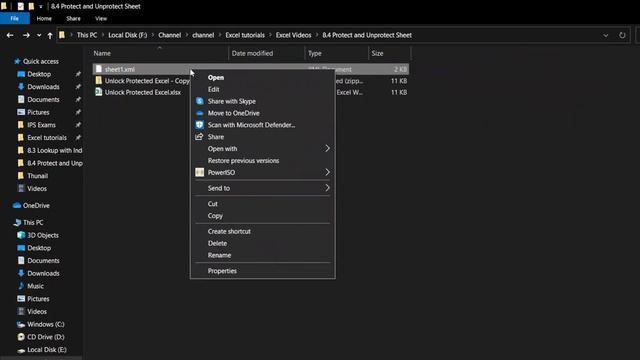Select 'Unlock Protected Excel - Copy' zip icon
This screenshot has width=640, height=360.
99,80
